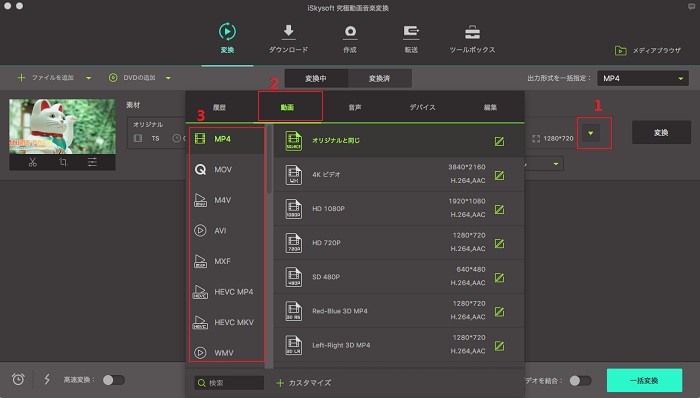Expand the ファイルを追加 dropdown arrow
This screenshot has height=398, width=700.
(x=89, y=78)
